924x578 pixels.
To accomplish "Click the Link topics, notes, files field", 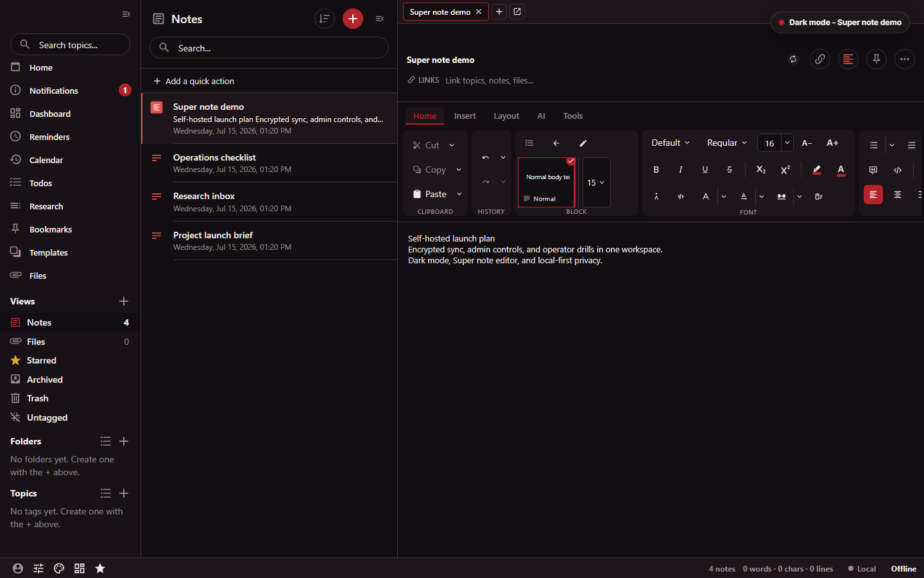I will (x=490, y=80).
